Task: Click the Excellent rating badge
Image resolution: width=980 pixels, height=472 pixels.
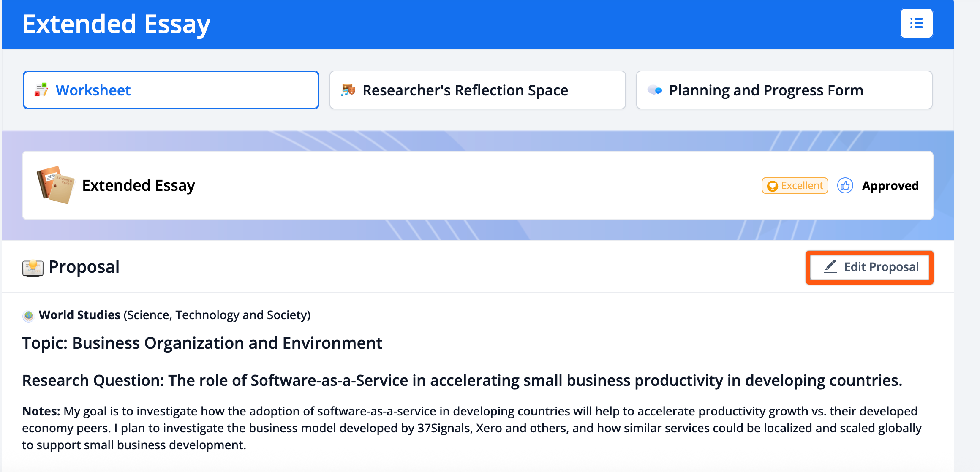Action: tap(795, 186)
